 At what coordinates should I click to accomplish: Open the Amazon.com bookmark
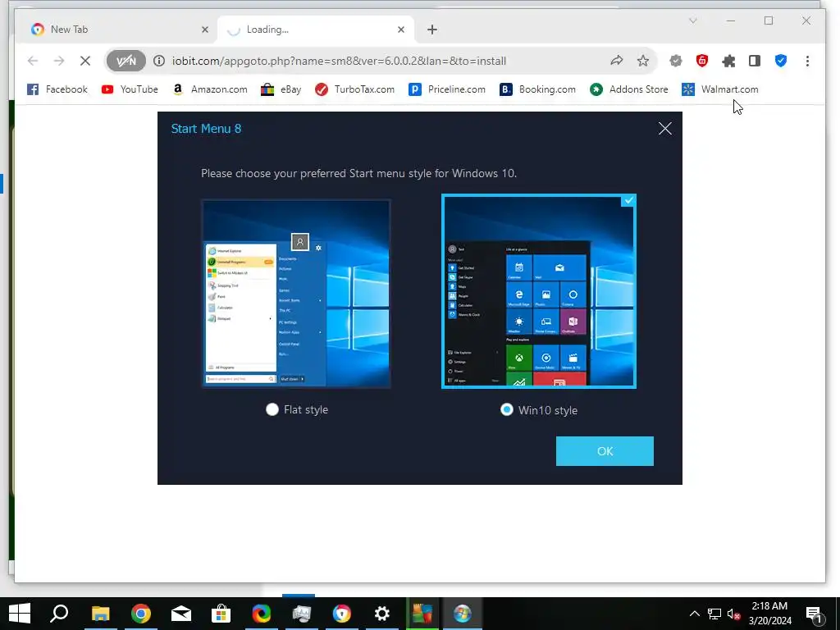click(x=210, y=89)
